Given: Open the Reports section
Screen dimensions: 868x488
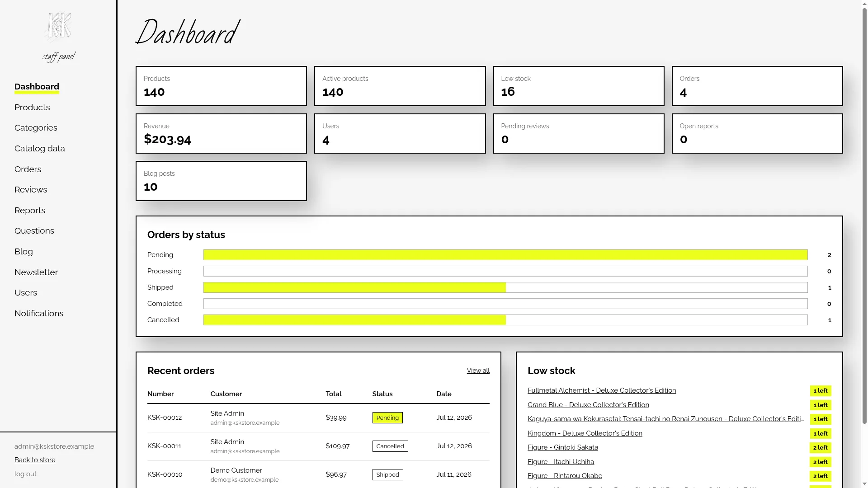Looking at the screenshot, I should pyautogui.click(x=30, y=211).
